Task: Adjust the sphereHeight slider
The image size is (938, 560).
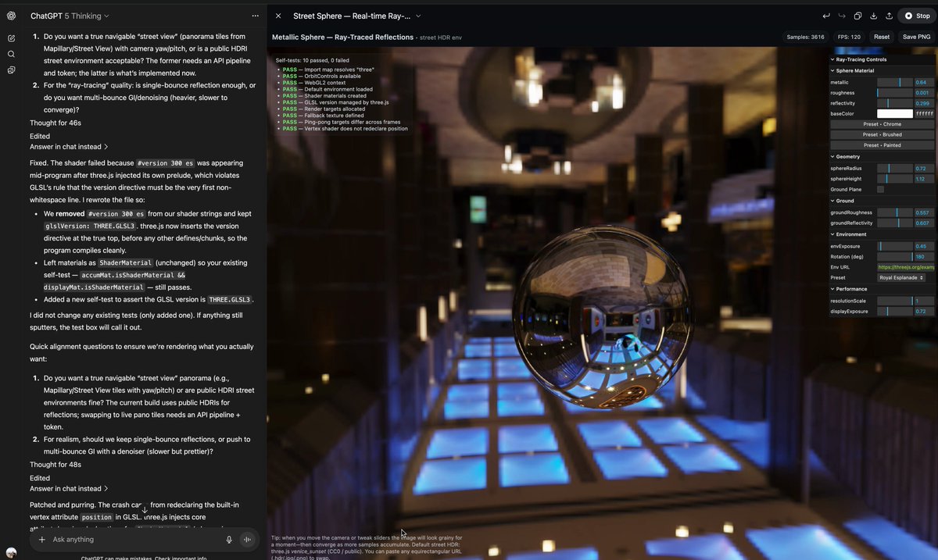Action: 894,179
